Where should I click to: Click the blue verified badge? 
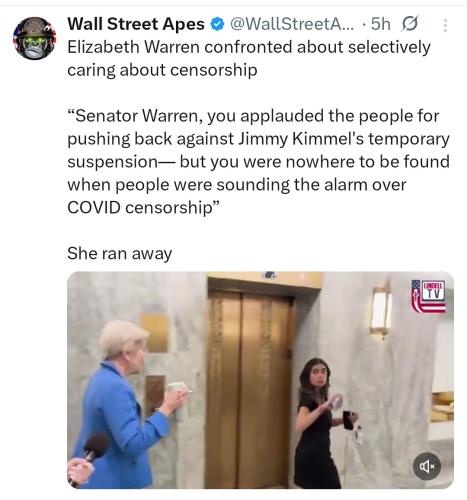tap(218, 24)
